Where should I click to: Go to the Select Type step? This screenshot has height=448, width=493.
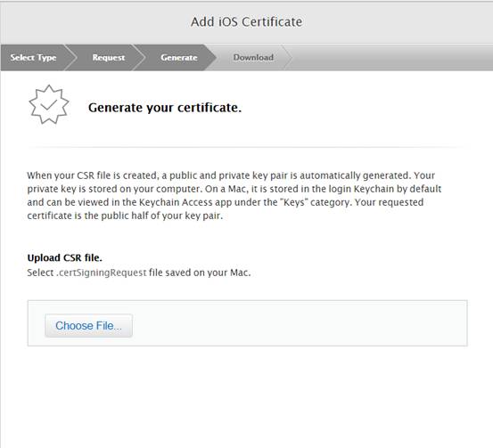(33, 58)
